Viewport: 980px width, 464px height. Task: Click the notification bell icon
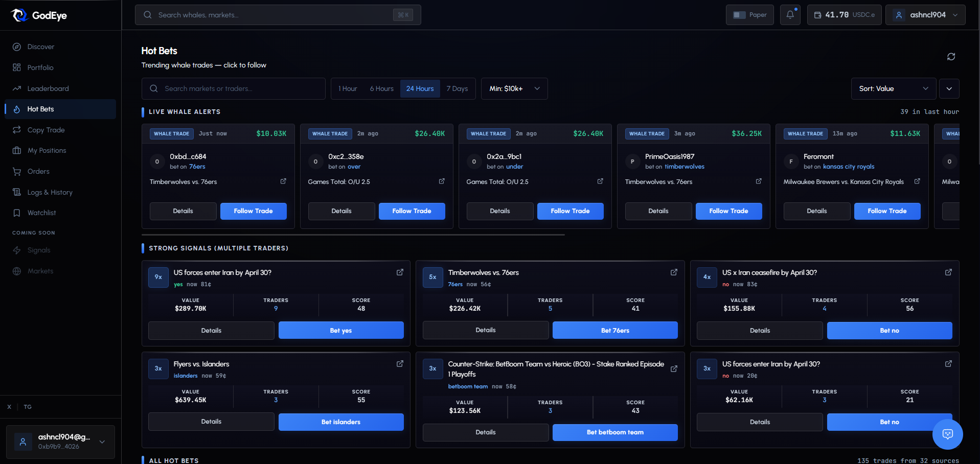click(790, 15)
